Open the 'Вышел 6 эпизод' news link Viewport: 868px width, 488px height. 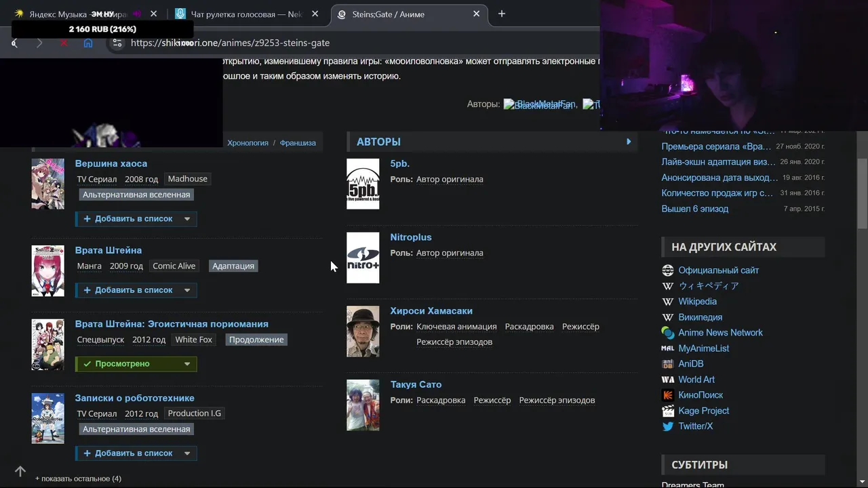click(695, 209)
